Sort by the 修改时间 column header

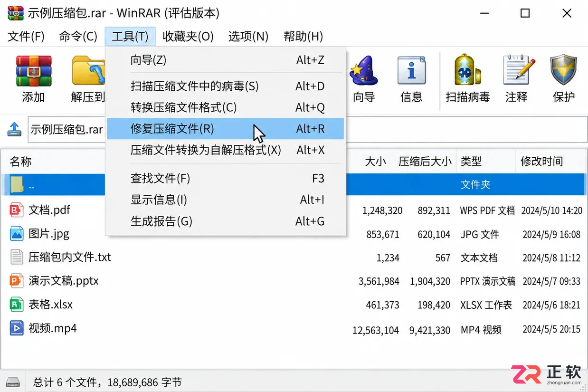point(541,162)
